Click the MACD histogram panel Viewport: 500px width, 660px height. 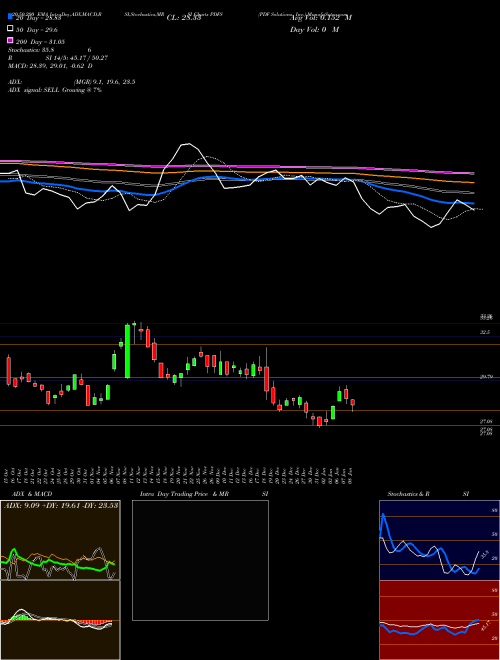pyautogui.click(x=60, y=620)
